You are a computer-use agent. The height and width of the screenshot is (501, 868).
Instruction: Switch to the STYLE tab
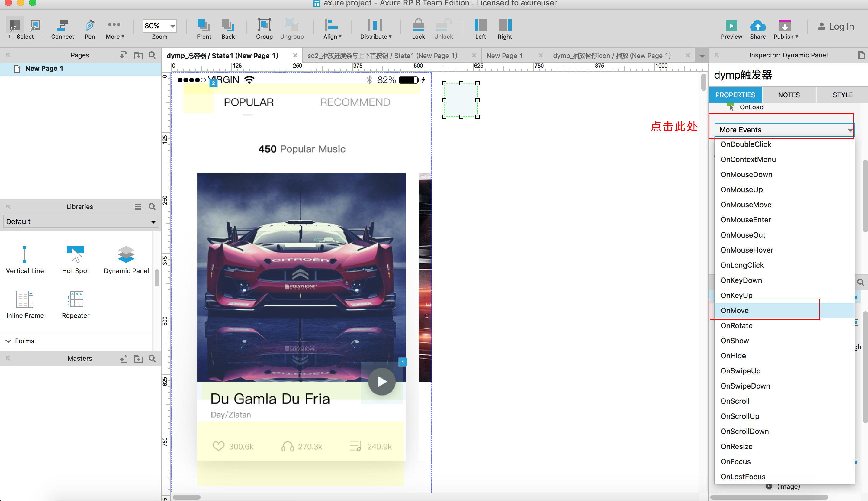click(842, 95)
